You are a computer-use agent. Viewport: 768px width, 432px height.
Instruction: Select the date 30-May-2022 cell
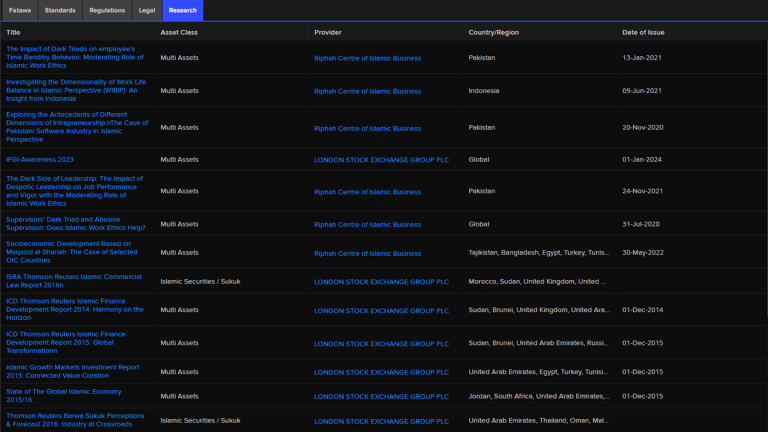[643, 252]
